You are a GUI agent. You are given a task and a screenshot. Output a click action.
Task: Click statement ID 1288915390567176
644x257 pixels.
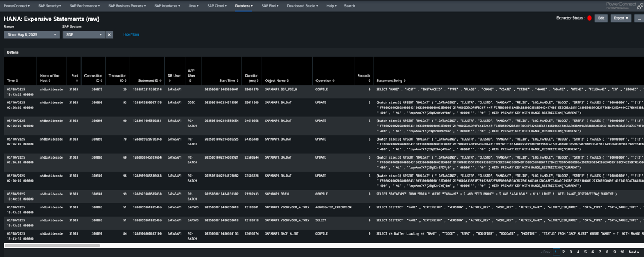[147, 102]
